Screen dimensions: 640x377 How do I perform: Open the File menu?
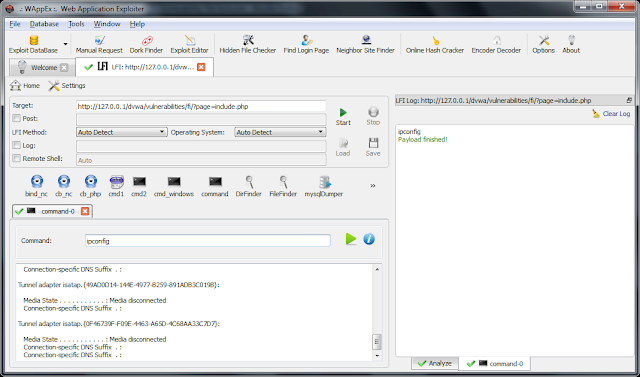[15, 24]
